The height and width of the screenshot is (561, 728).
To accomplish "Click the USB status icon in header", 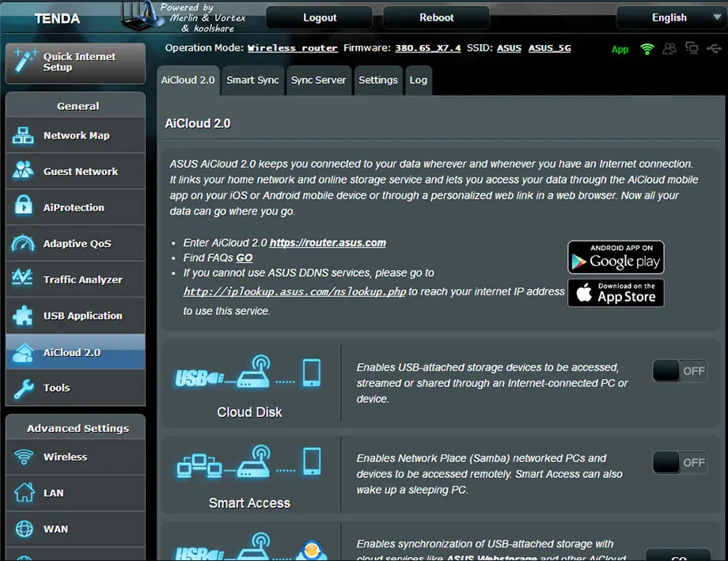I will click(714, 48).
